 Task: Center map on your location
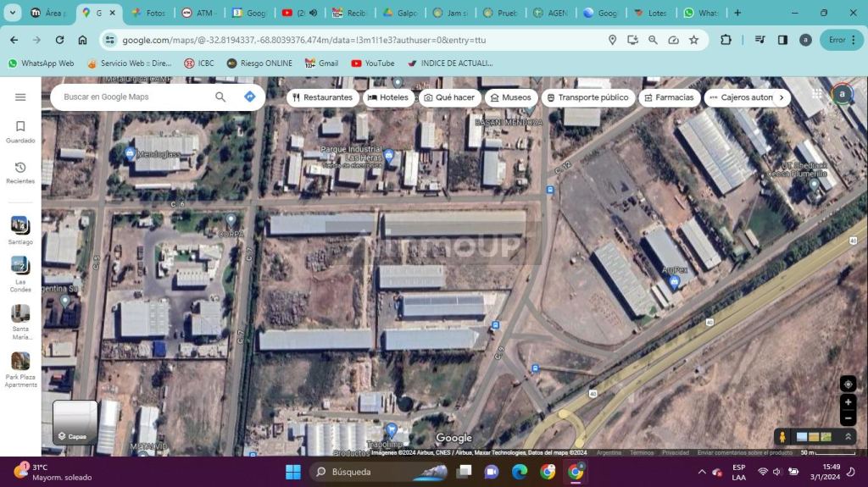[848, 384]
